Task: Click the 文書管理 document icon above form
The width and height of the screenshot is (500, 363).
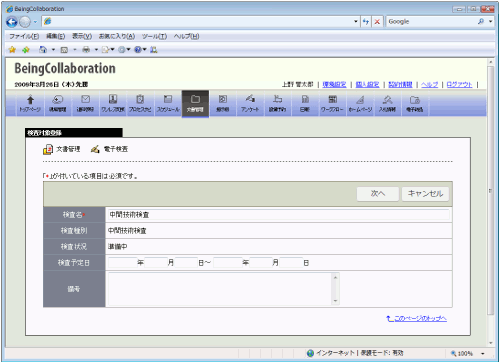Action: tap(48, 149)
